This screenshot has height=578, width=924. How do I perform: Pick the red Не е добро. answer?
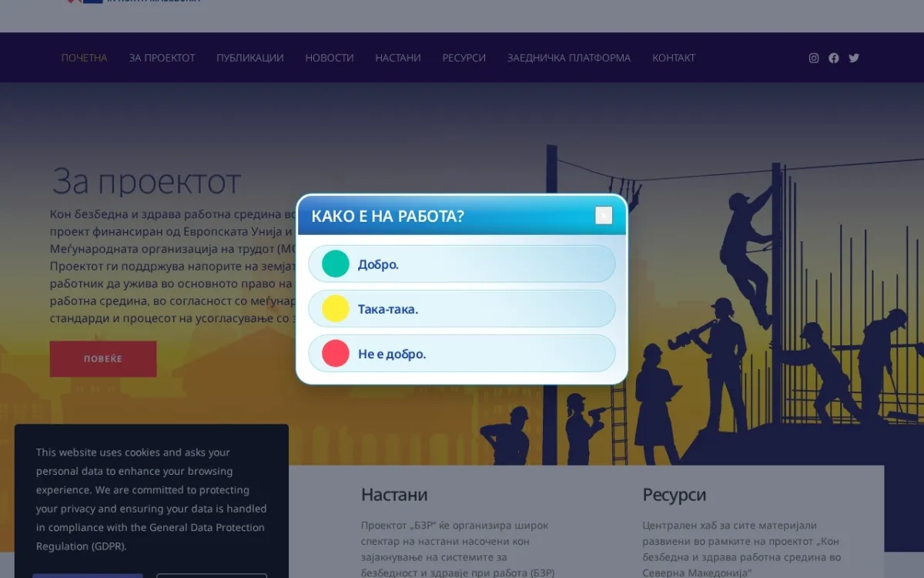[x=462, y=354]
